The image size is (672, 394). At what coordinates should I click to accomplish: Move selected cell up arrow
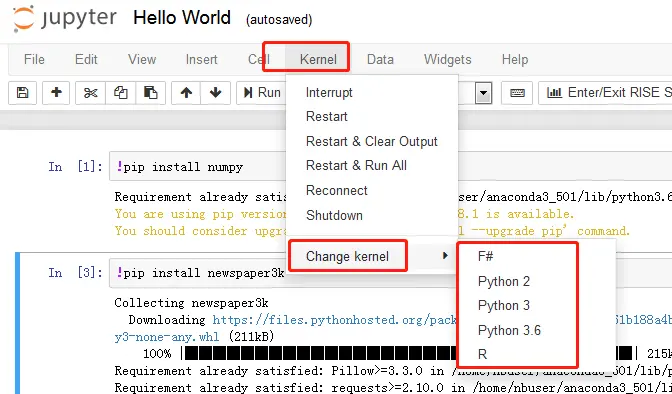click(x=186, y=93)
